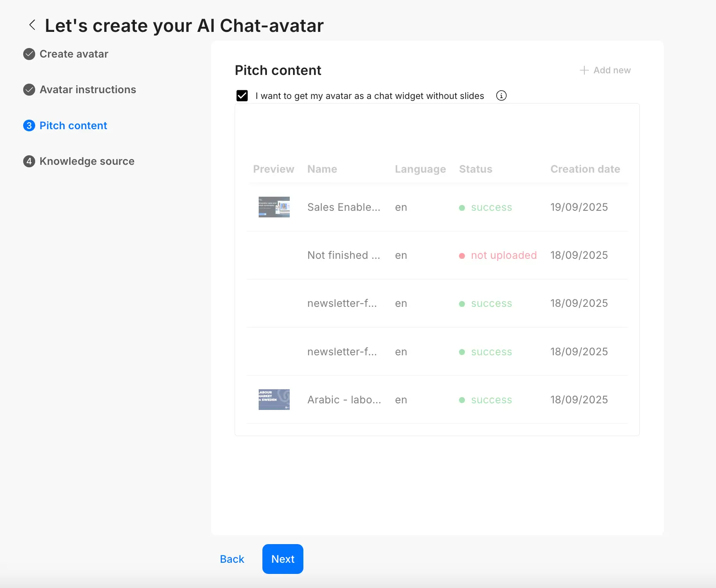The width and height of the screenshot is (716, 588).
Task: Click the plus icon next to Add new
Action: point(584,70)
